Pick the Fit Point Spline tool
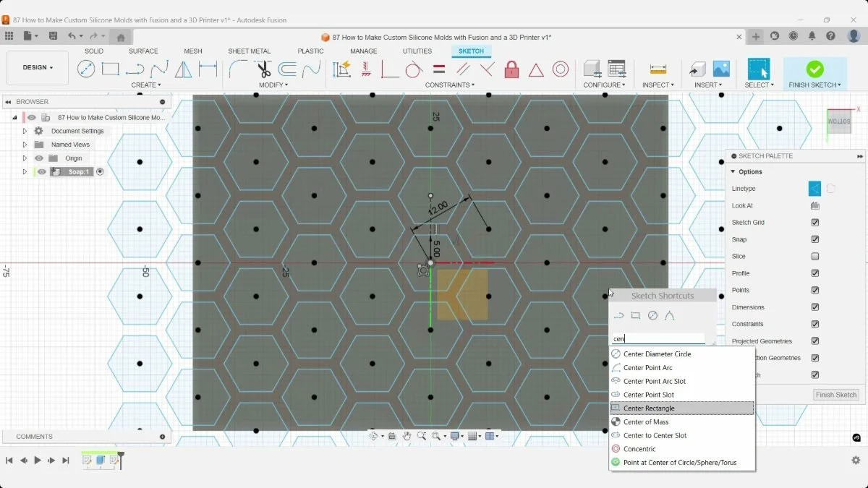 pos(159,69)
